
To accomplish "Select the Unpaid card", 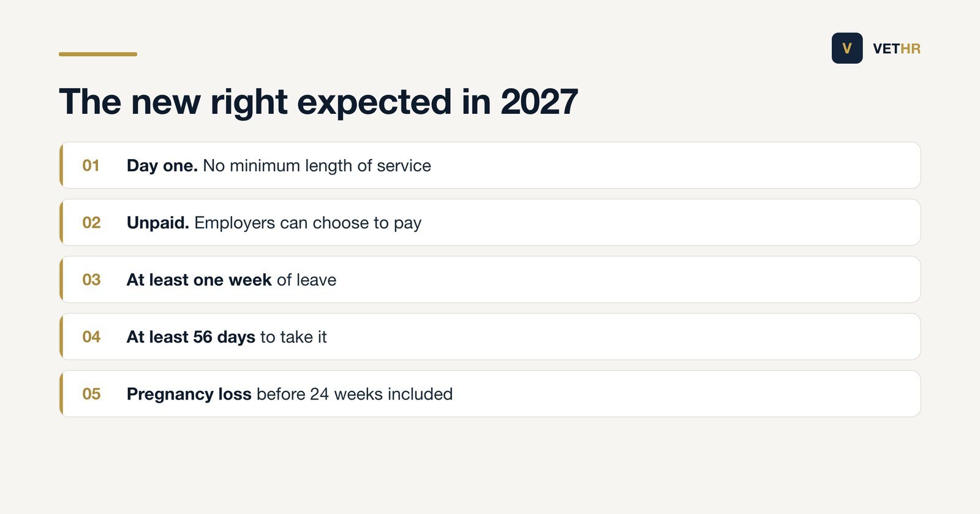I will [490, 223].
